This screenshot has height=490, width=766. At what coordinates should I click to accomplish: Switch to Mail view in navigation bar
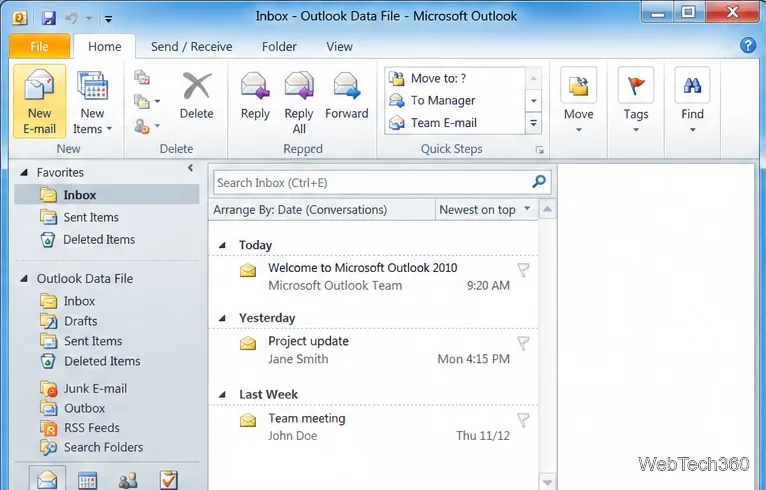(x=47, y=478)
